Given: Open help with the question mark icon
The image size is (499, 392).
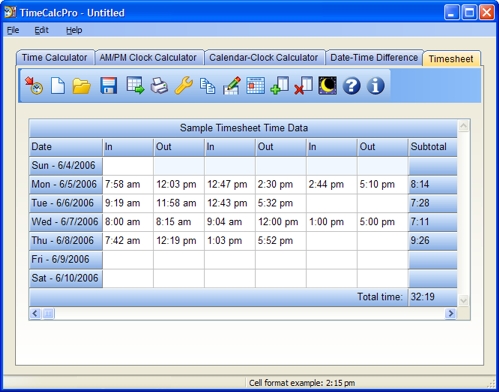Looking at the screenshot, I should click(352, 86).
